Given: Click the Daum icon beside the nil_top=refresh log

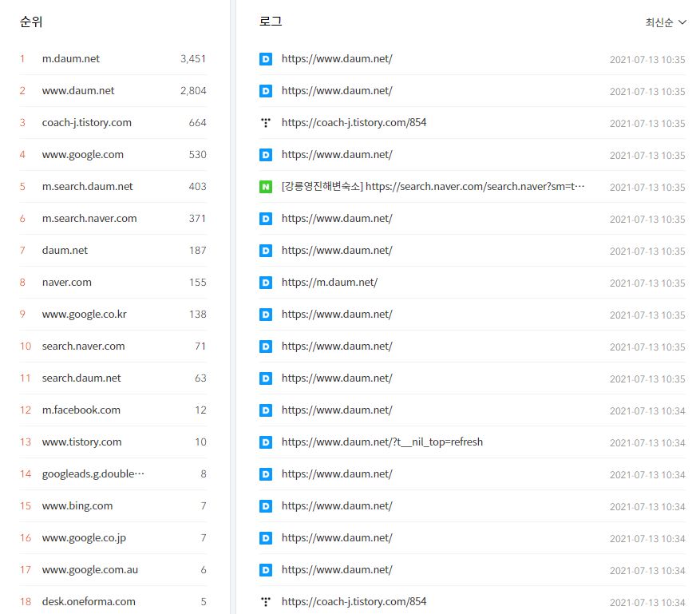Looking at the screenshot, I should point(266,442).
